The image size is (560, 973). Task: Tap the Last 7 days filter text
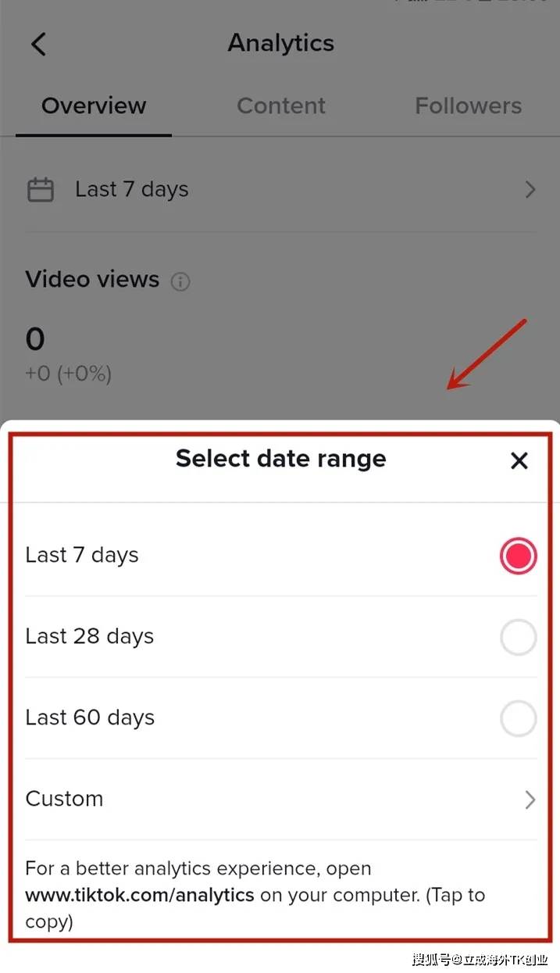[x=131, y=190]
